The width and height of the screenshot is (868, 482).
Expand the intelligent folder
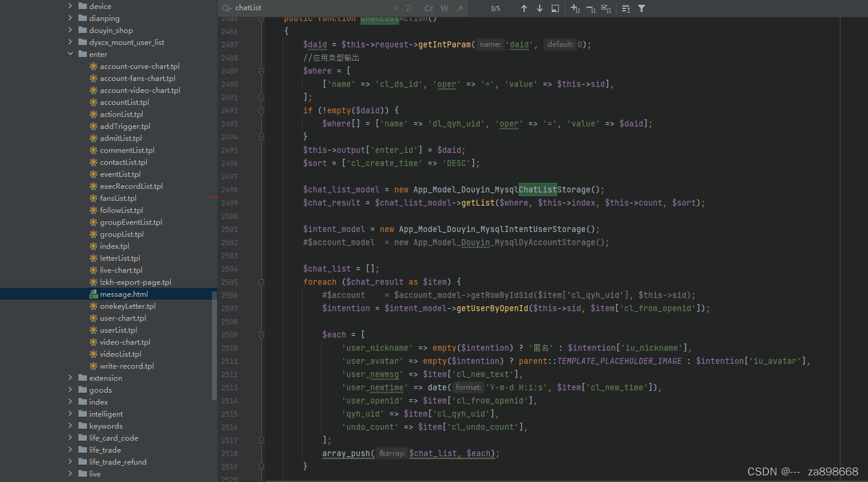click(x=70, y=414)
